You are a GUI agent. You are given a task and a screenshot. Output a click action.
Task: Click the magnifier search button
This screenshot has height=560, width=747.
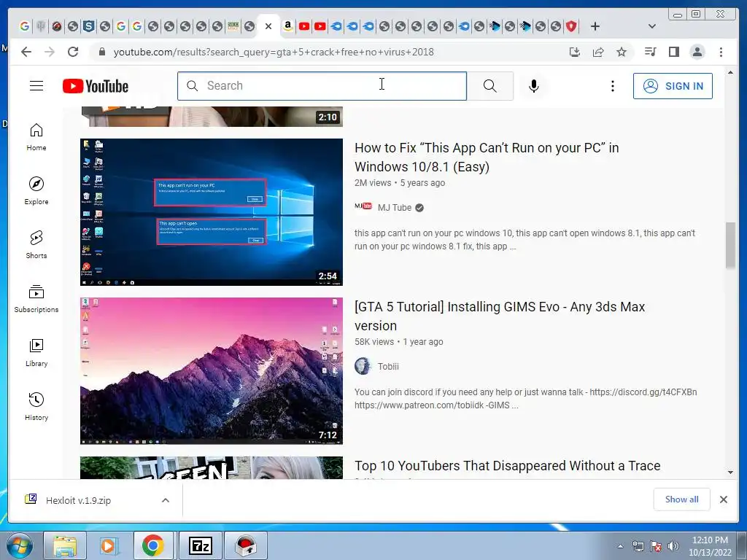(489, 86)
